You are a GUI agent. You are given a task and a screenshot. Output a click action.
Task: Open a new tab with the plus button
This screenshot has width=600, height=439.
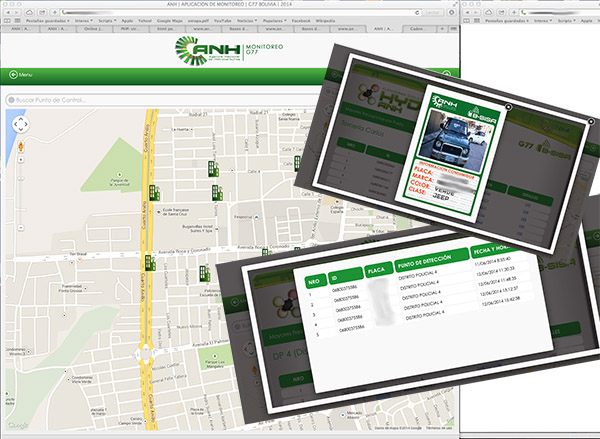pyautogui.click(x=442, y=29)
